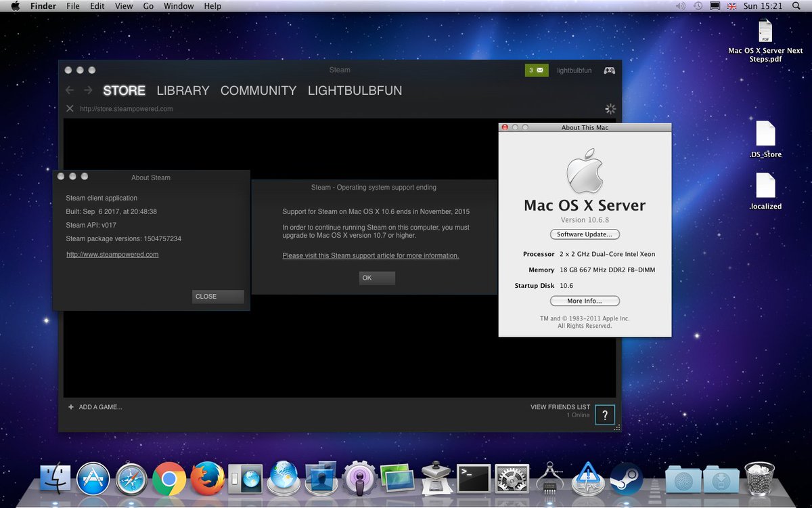
Task: Open the Steam help question mark
Action: (605, 415)
